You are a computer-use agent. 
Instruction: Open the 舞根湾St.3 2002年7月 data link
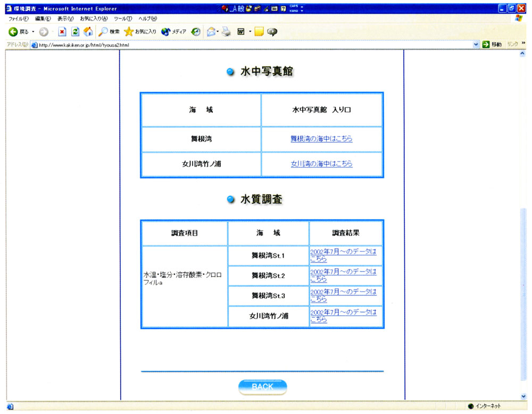tap(343, 295)
